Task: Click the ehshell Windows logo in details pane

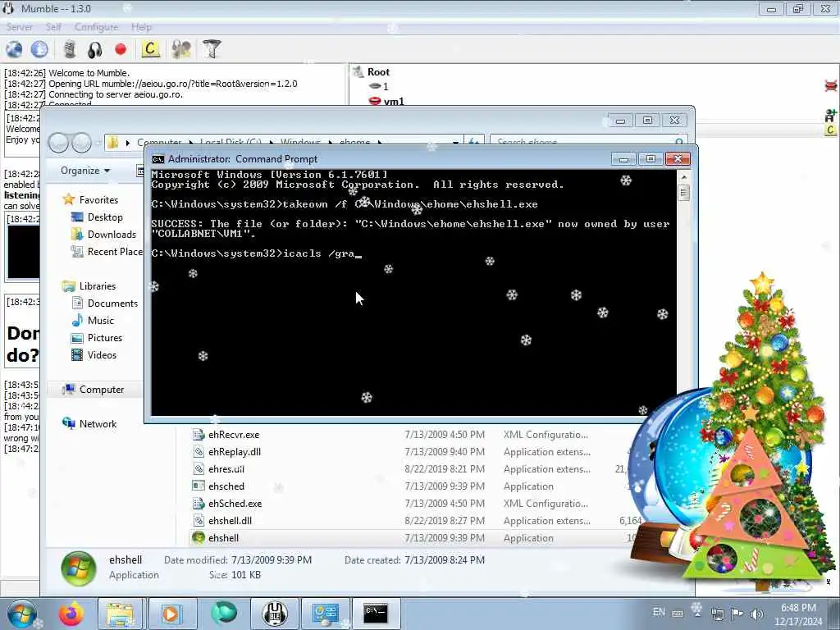Action: (79, 568)
